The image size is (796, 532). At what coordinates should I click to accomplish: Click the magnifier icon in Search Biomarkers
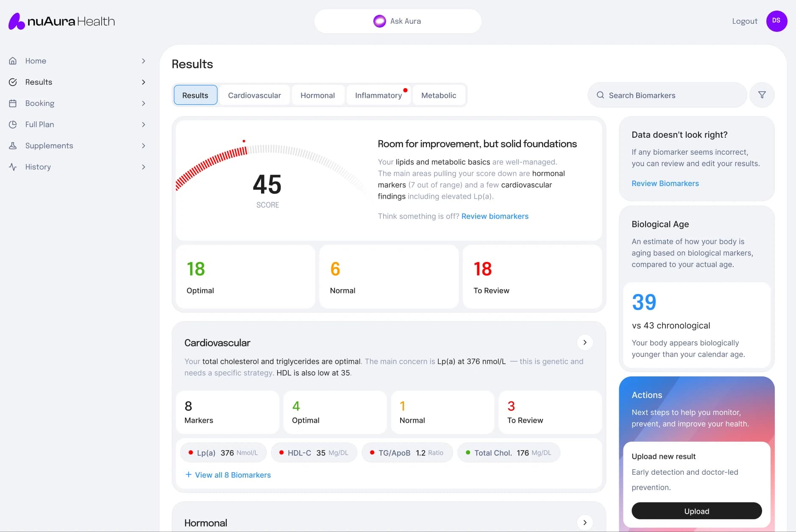pyautogui.click(x=600, y=95)
